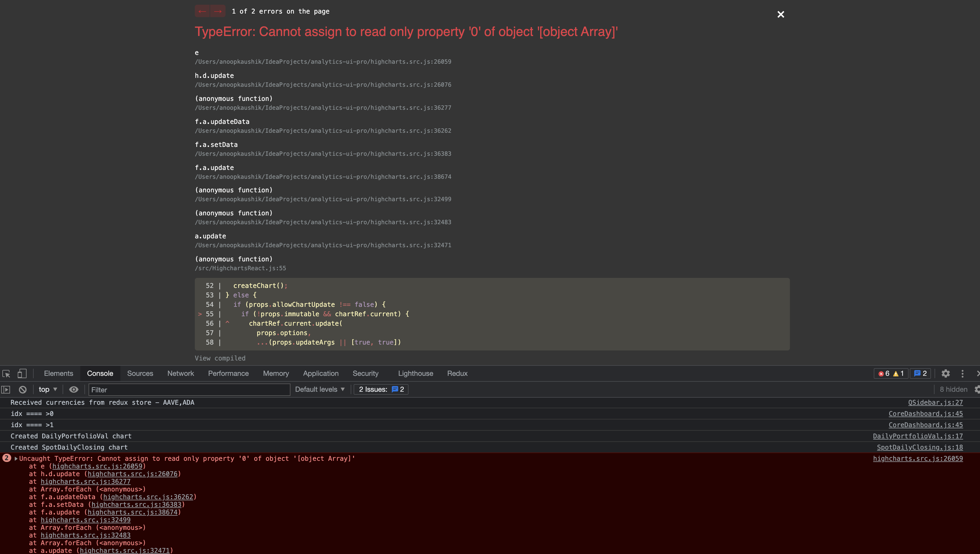Toggle the device toolbar icon
The height and width of the screenshot is (554, 980).
click(x=22, y=374)
